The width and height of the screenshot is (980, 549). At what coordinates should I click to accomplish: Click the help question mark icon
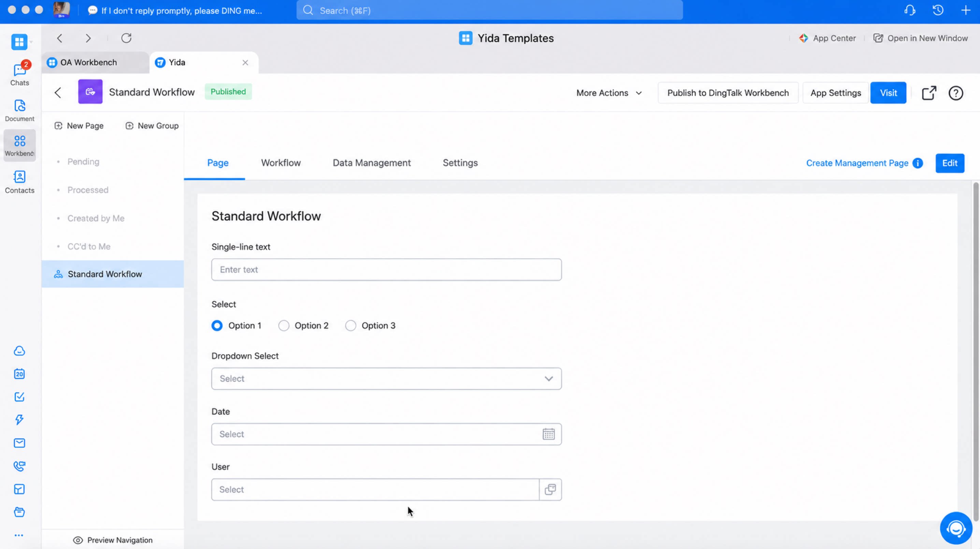[956, 93]
